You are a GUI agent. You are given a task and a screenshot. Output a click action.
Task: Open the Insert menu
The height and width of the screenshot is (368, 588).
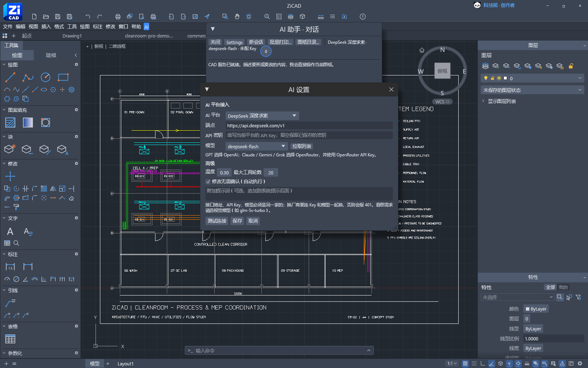pyautogui.click(x=46, y=26)
